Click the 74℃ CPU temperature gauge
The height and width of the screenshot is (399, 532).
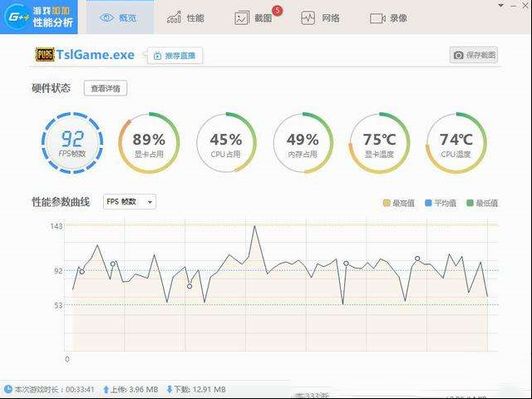456,143
